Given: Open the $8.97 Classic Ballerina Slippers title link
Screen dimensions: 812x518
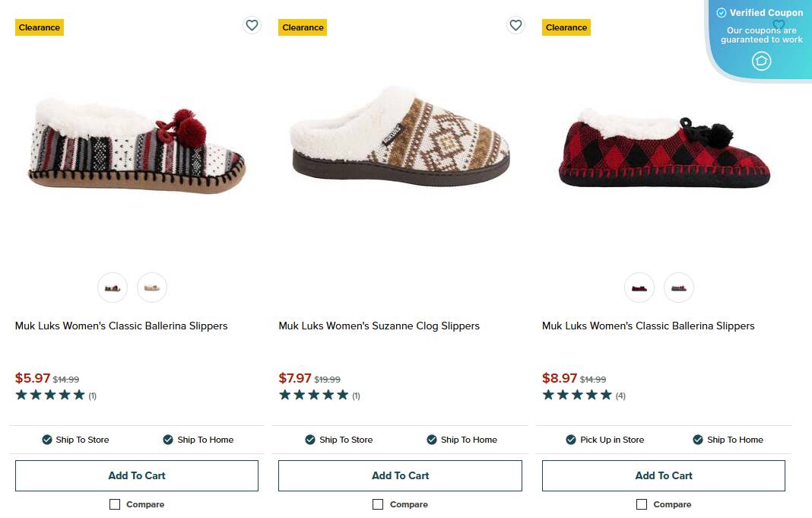Looking at the screenshot, I should (648, 326).
